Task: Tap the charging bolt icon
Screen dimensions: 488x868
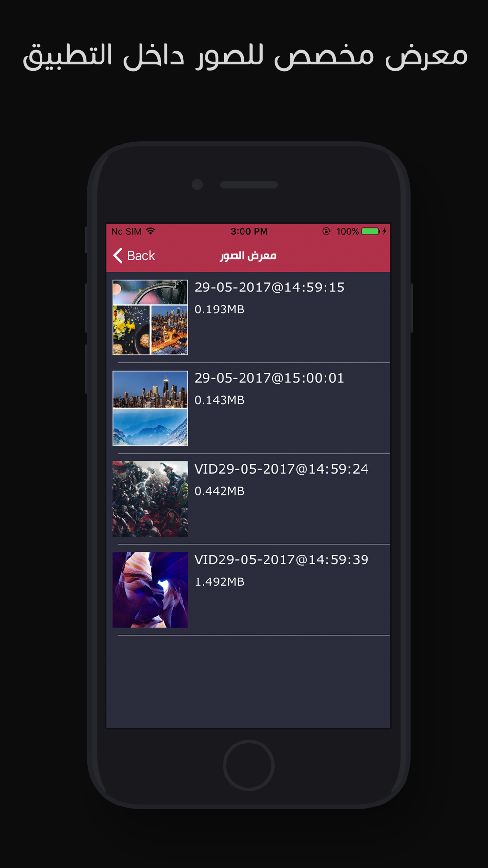Action: 385,231
